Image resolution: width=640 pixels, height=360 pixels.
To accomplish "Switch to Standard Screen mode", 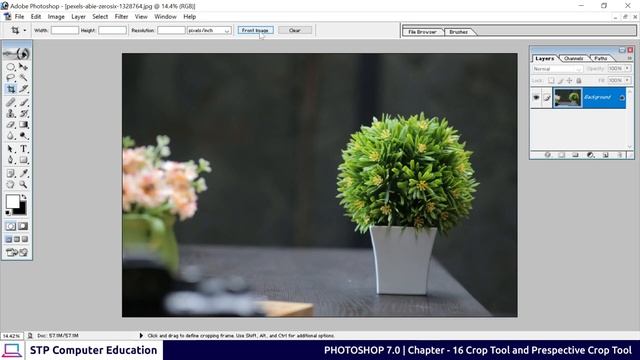I will click(9, 239).
